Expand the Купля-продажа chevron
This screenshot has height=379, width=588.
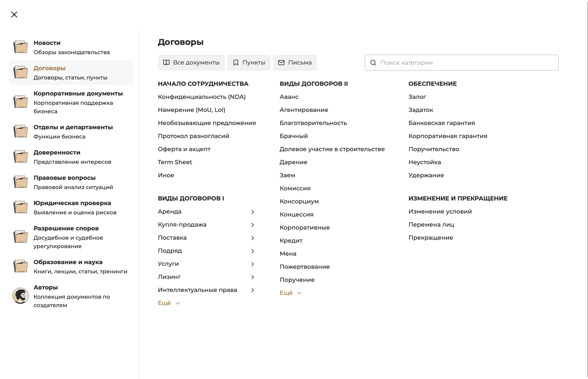point(253,225)
